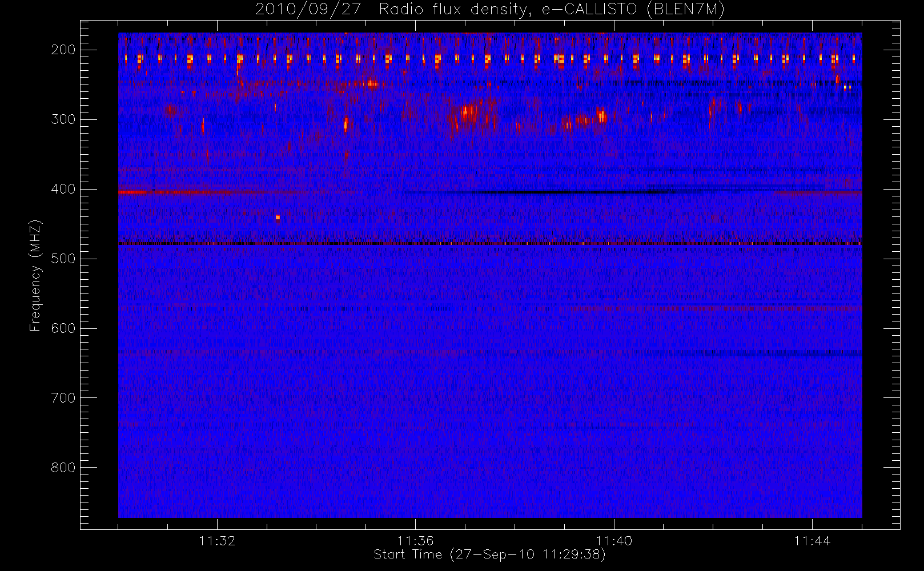
Task: Click the 11:32 time tick label
Action: [x=217, y=541]
